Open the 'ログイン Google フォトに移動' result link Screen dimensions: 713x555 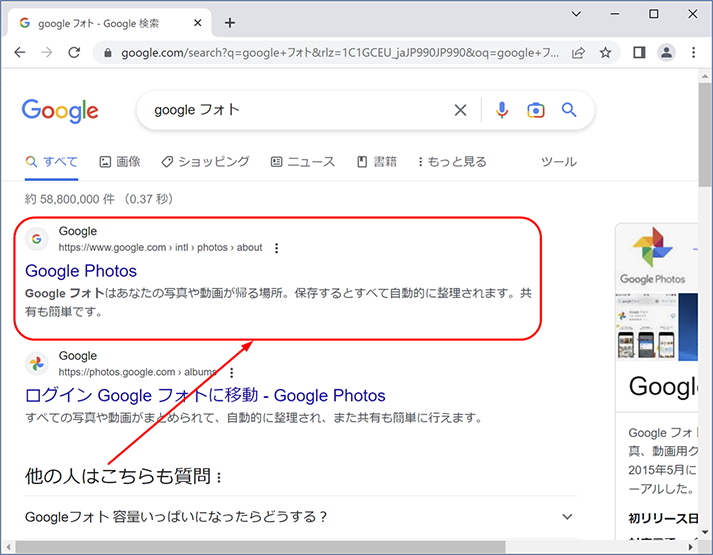(x=205, y=395)
